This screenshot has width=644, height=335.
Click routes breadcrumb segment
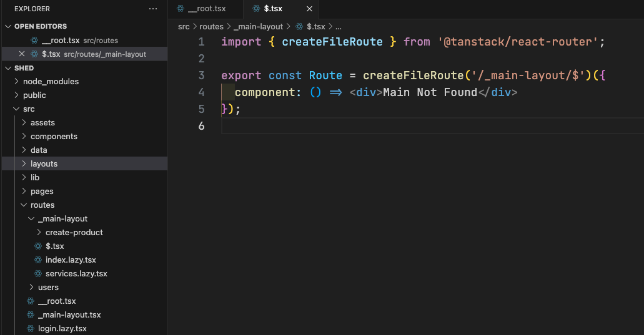(x=211, y=27)
